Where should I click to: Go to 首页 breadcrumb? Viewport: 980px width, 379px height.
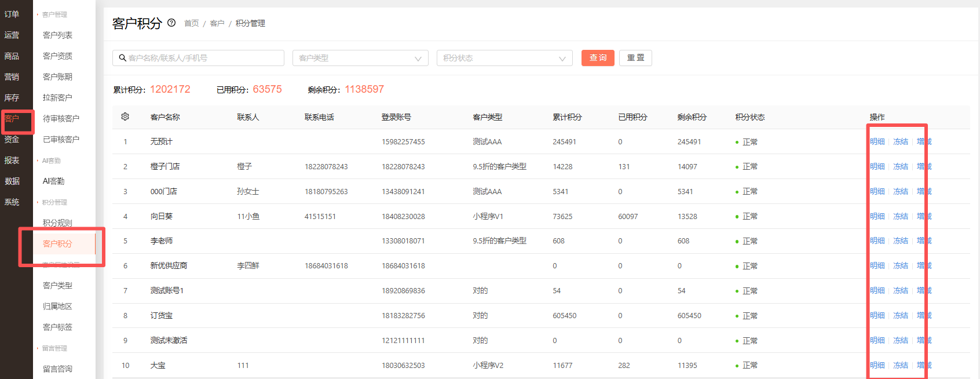tap(191, 23)
